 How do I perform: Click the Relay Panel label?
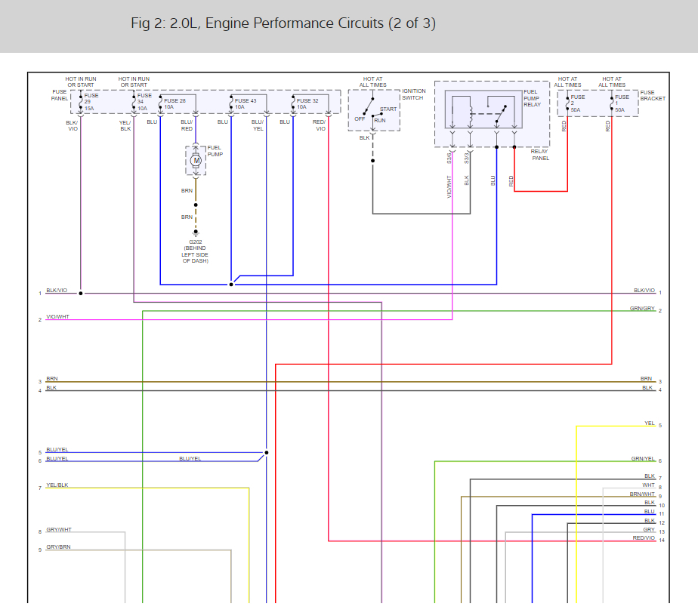540,155
